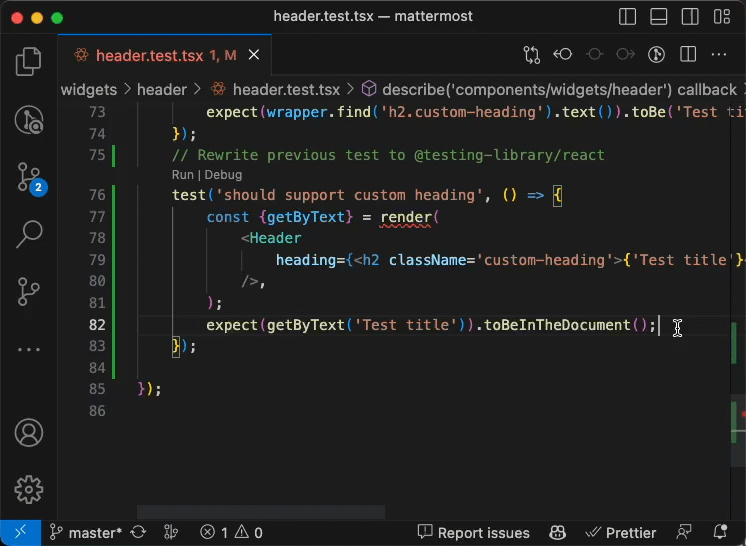Screen dimensions: 746x546
Task: Click Synchronize Changes icon in status bar
Action: (x=138, y=532)
